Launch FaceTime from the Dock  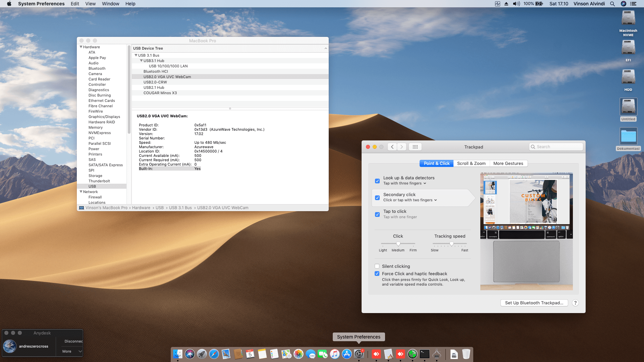coord(323,354)
